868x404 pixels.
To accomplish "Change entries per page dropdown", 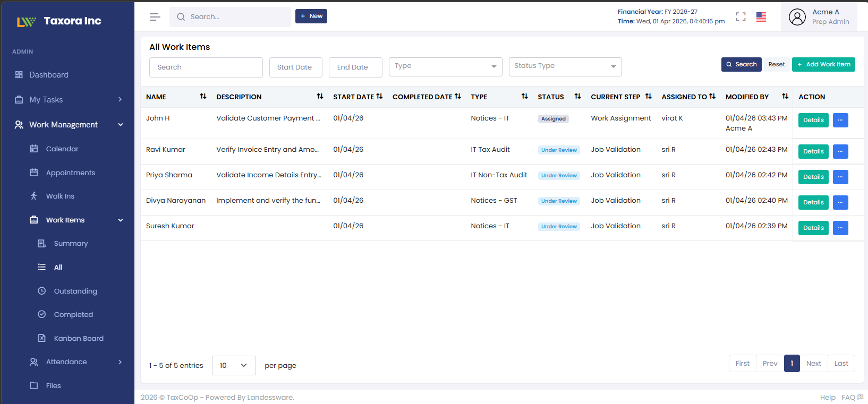I will 234,365.
